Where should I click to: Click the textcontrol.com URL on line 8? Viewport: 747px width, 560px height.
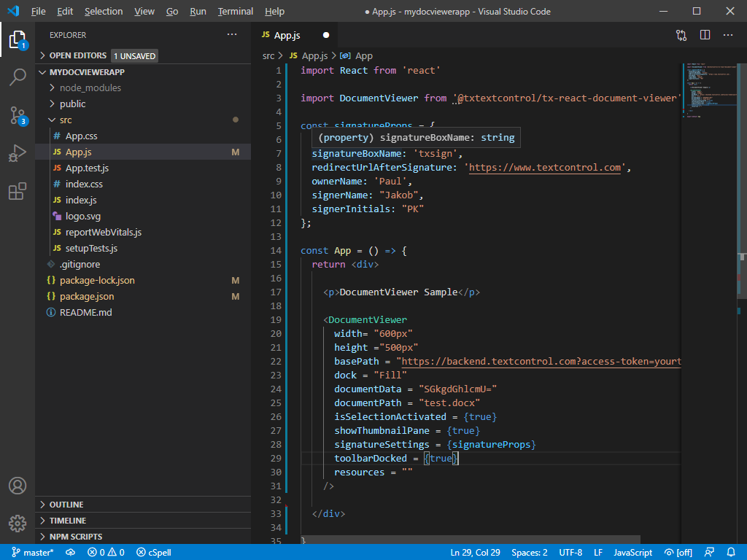[x=545, y=168]
